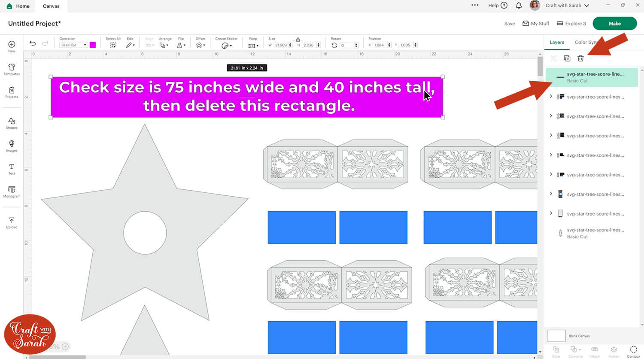Zoom in on the canvas
The width and height of the screenshot is (644, 359).
click(x=65, y=347)
